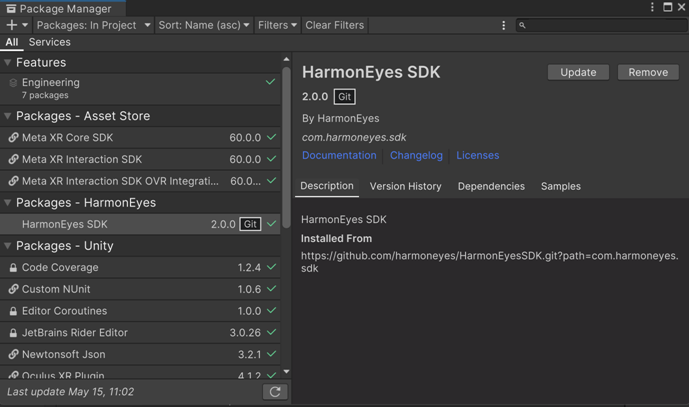The width and height of the screenshot is (689, 407).
Task: Click the Remove button for HarmonEyes SDK
Action: pyautogui.click(x=648, y=72)
